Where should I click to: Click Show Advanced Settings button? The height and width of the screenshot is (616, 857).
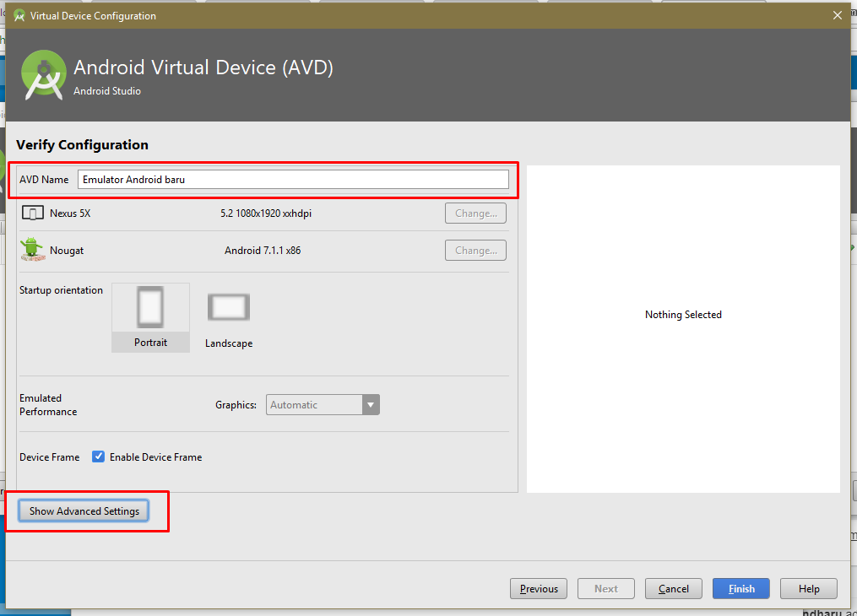(84, 511)
